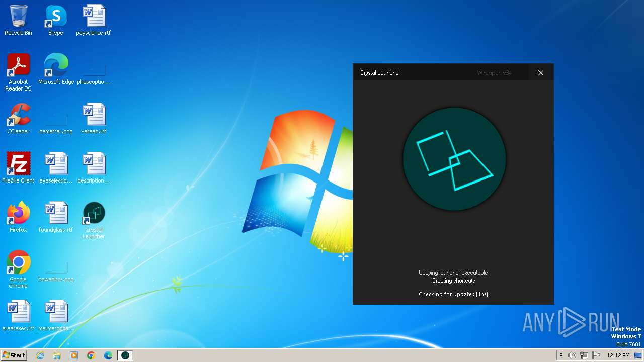Click the Wrapper: v34 version label
This screenshot has height=362, width=644.
(495, 73)
